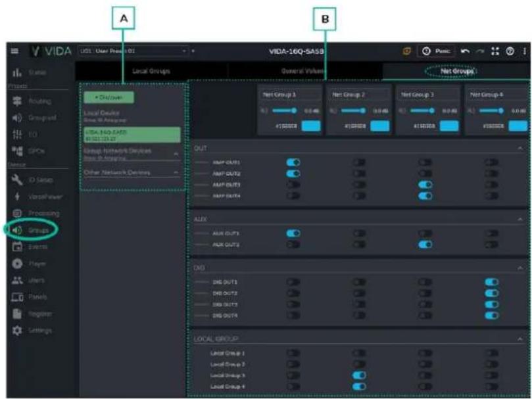This screenshot has width=532, height=399.
Task: Toggle DIG OUT1 for Net Group 4
Action: pos(492,282)
